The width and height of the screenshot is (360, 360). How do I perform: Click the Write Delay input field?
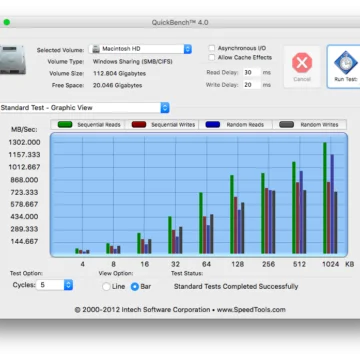point(251,85)
